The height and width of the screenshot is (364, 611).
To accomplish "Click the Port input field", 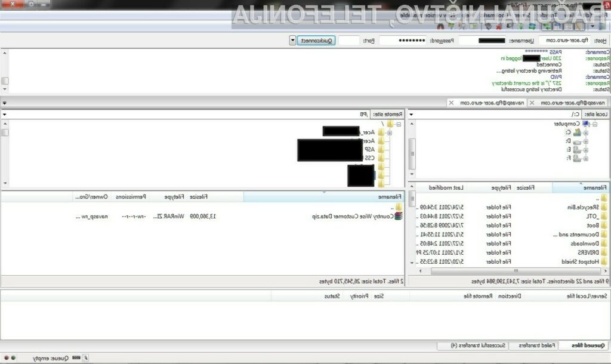I will coord(348,40).
